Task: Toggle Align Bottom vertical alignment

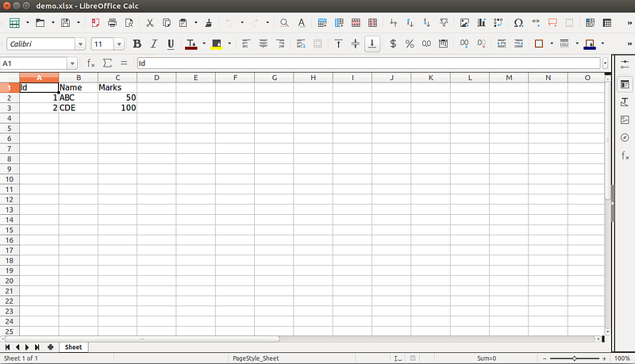Action: coord(371,44)
